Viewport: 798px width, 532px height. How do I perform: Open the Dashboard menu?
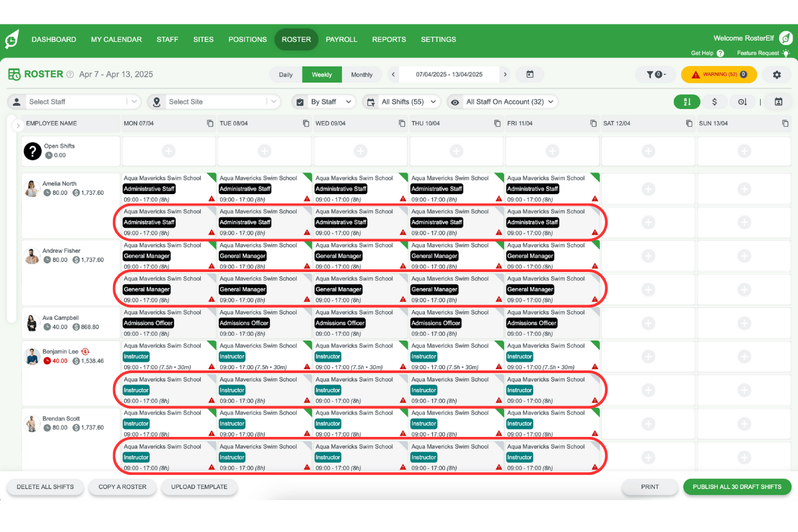pyautogui.click(x=54, y=39)
